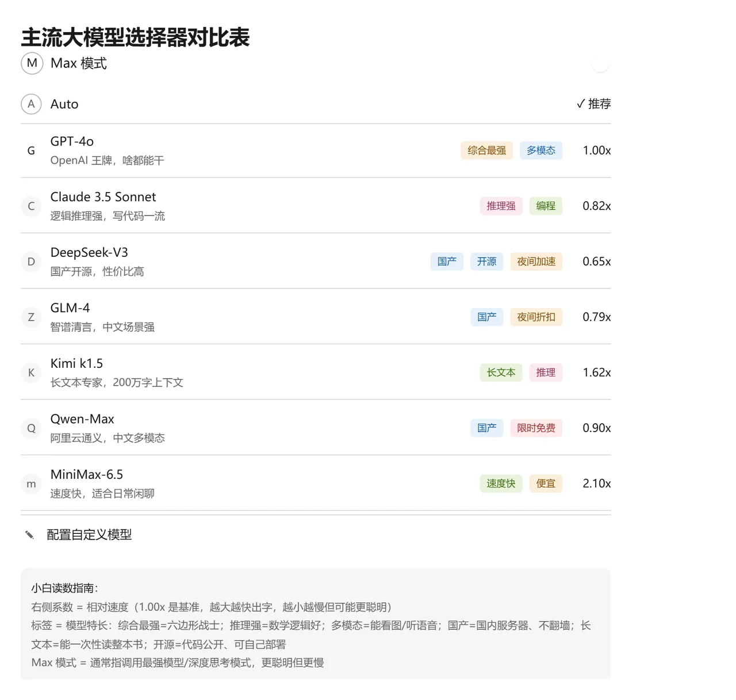Click the D avatar icon for DeepSeek-V3

pos(31,261)
